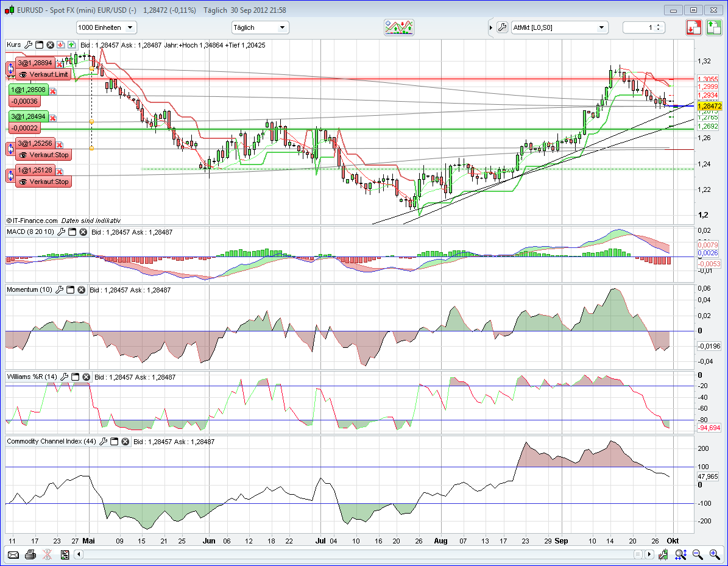This screenshot has width=728, height=566.
Task: Click the quantity stepper field showing 1
Action: click(x=644, y=27)
